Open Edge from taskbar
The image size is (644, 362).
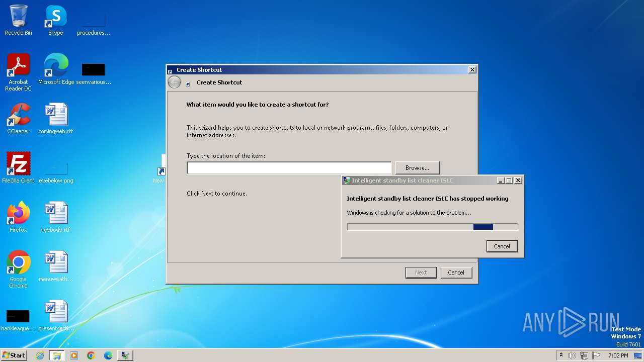pyautogui.click(x=108, y=355)
